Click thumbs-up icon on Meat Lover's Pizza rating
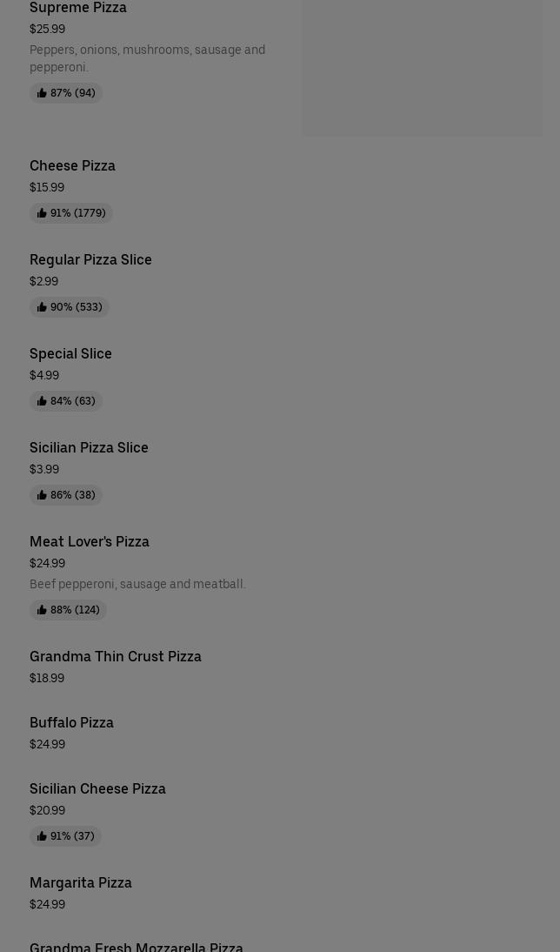 coord(42,610)
